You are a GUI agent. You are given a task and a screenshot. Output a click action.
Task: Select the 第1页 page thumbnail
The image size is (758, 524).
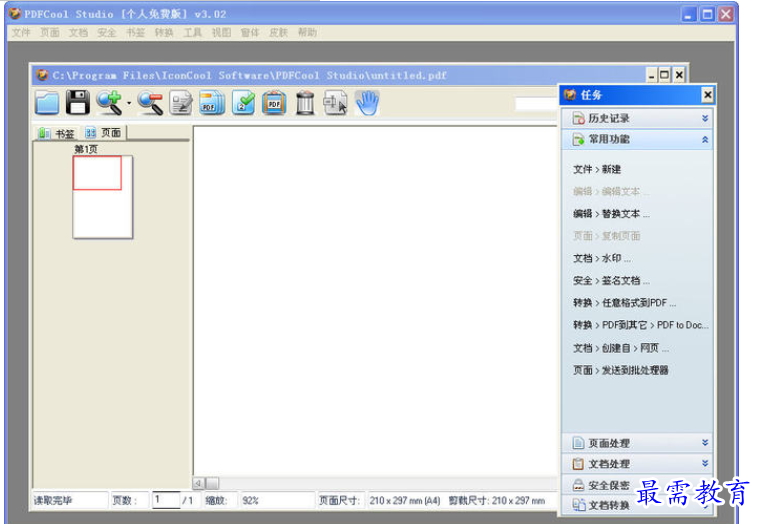[x=102, y=197]
